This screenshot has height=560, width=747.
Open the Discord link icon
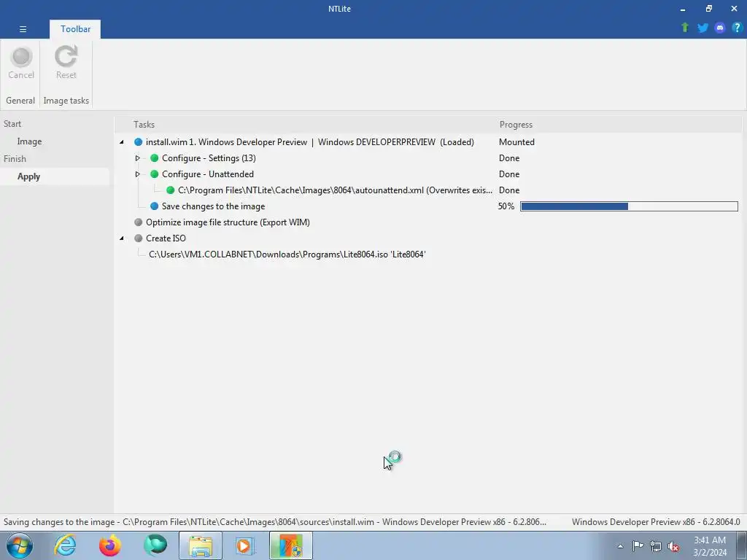(x=720, y=28)
